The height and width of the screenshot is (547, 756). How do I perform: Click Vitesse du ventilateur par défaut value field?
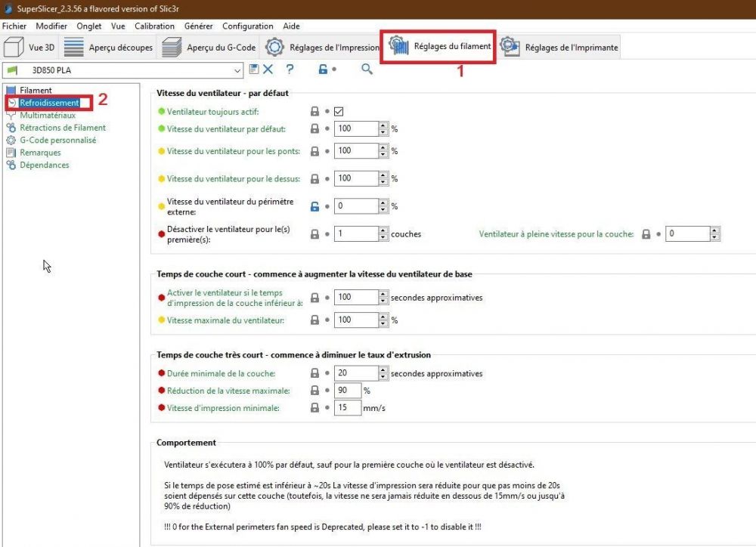356,128
